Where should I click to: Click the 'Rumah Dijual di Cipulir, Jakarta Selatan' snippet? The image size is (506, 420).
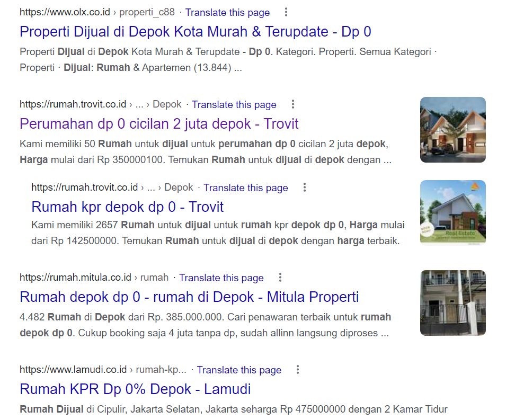coord(111,409)
